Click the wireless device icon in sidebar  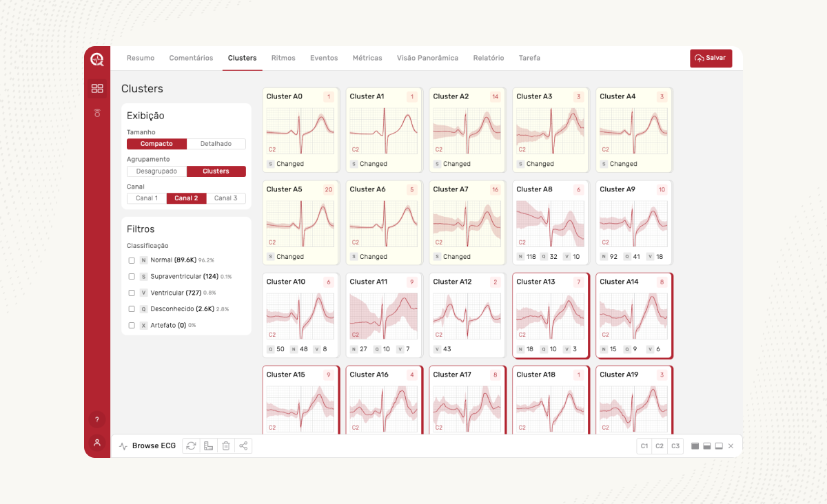tap(97, 113)
